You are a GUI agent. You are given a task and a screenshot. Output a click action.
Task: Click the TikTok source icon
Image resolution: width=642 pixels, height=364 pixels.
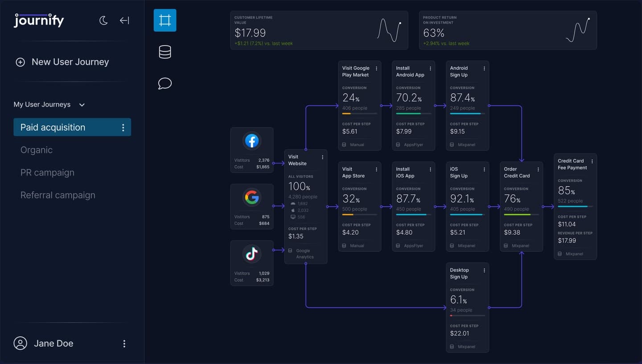pyautogui.click(x=252, y=254)
